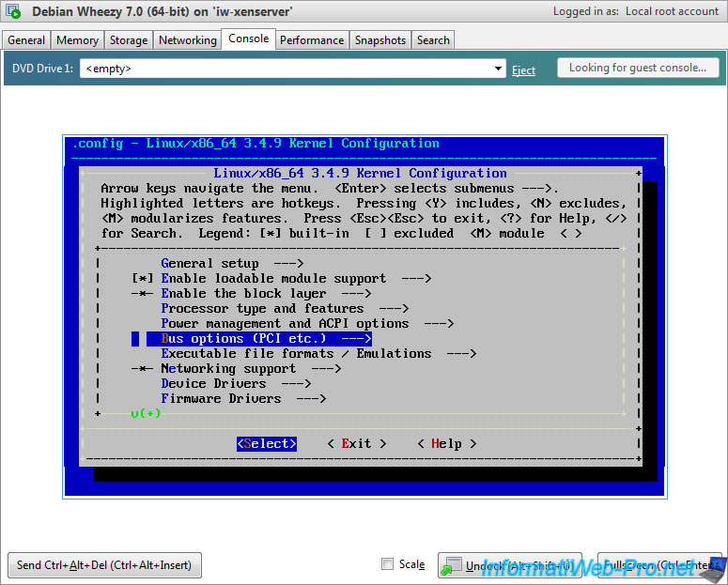Open Executable file formats / Emulations

[318, 353]
